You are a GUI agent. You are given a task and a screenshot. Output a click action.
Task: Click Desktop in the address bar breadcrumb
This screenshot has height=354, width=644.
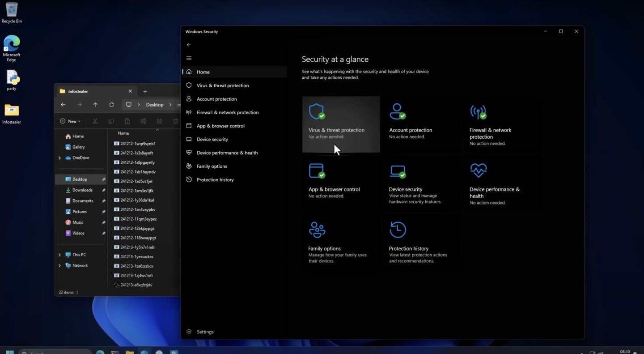(155, 104)
